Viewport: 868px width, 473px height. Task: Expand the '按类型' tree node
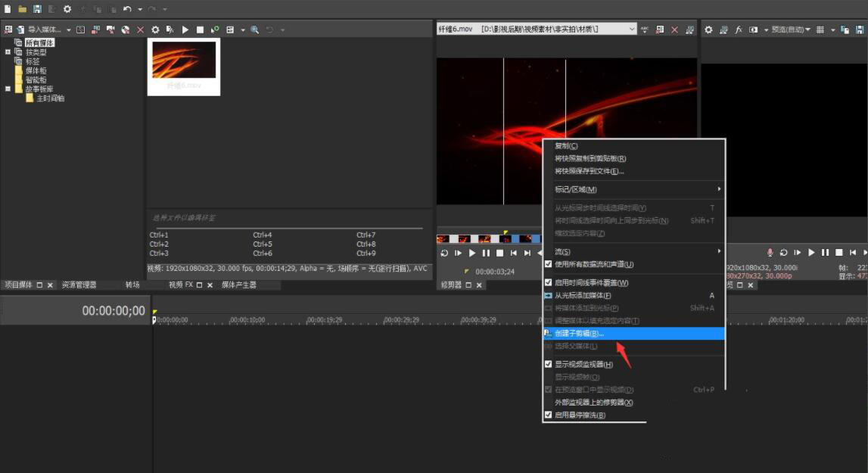point(8,52)
